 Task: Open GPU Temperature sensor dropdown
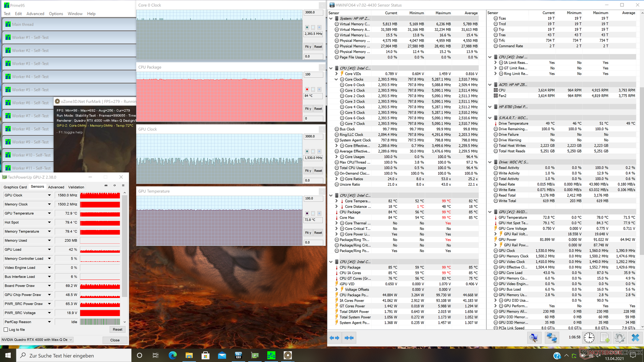[49, 213]
